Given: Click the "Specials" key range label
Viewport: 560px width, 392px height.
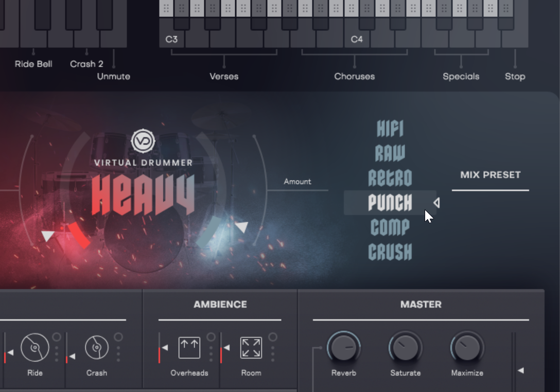Looking at the screenshot, I should pyautogui.click(x=461, y=77).
